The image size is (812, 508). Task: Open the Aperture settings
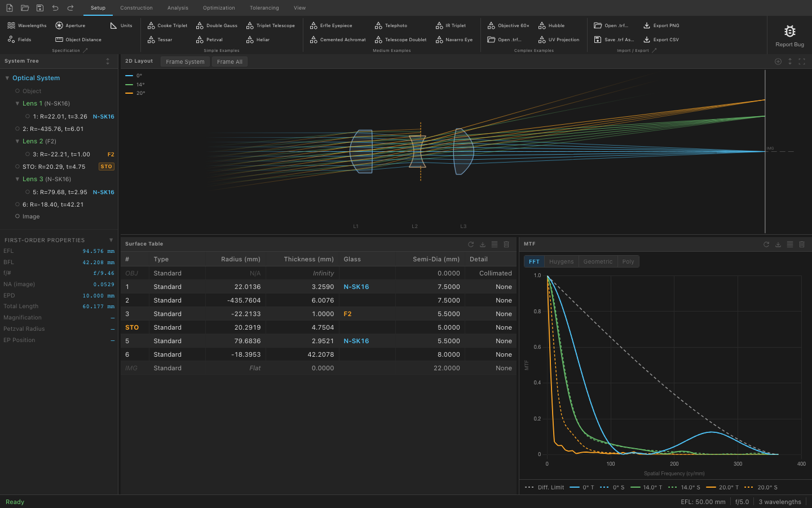pyautogui.click(x=70, y=25)
